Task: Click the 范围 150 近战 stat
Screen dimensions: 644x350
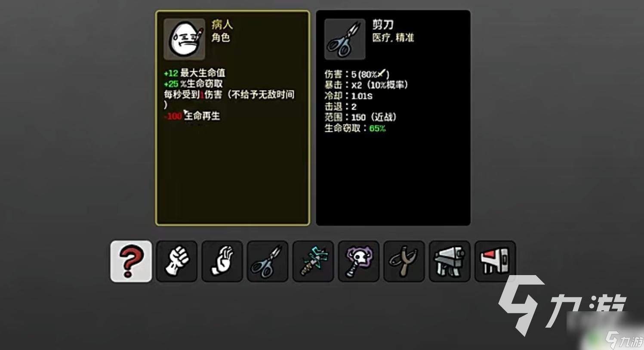Action: (361, 117)
